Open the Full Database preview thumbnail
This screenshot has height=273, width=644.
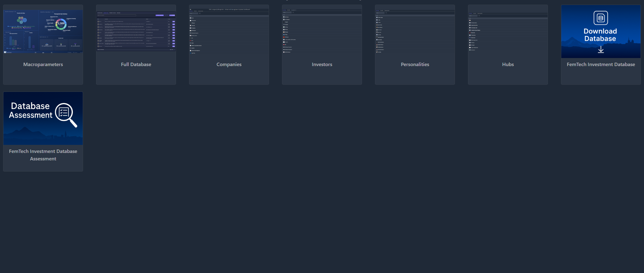(x=136, y=31)
